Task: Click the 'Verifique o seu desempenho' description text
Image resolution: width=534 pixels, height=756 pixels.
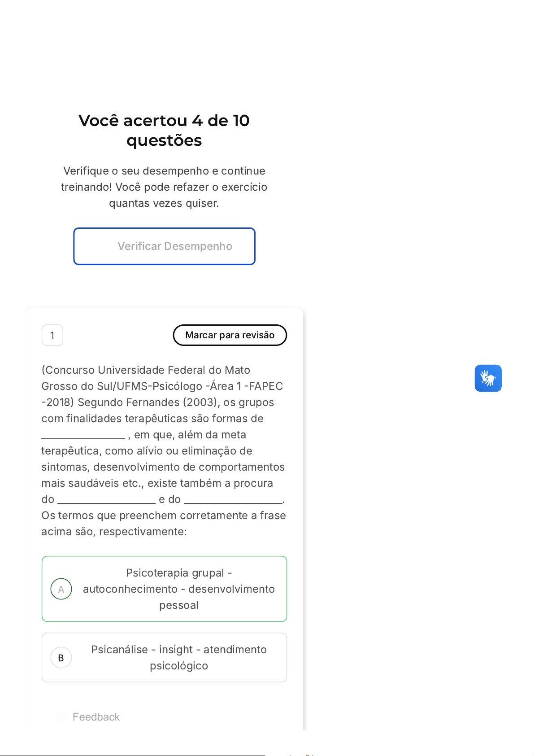Action: [x=164, y=187]
